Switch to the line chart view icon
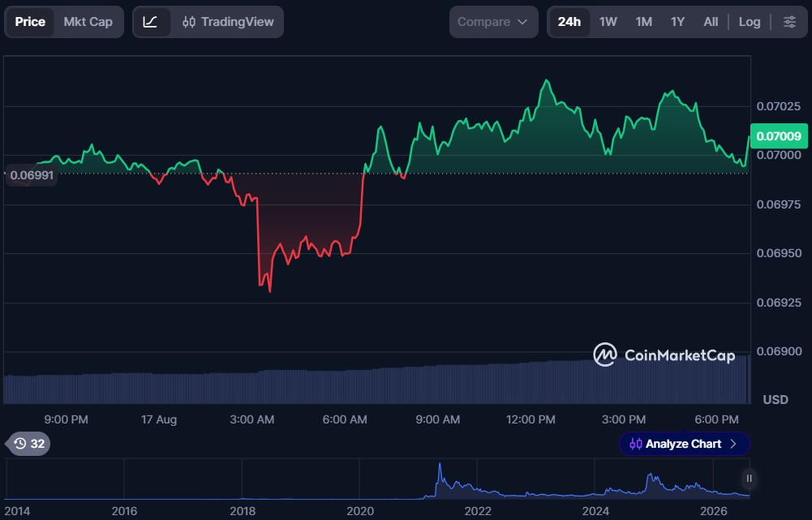The width and height of the screenshot is (812, 520). pos(151,22)
